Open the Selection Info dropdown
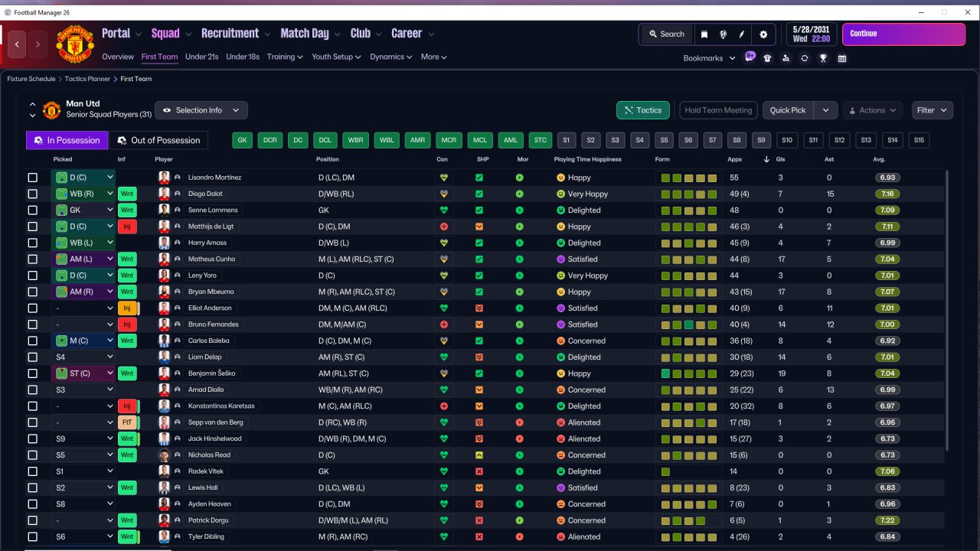980x551 pixels. (x=201, y=110)
